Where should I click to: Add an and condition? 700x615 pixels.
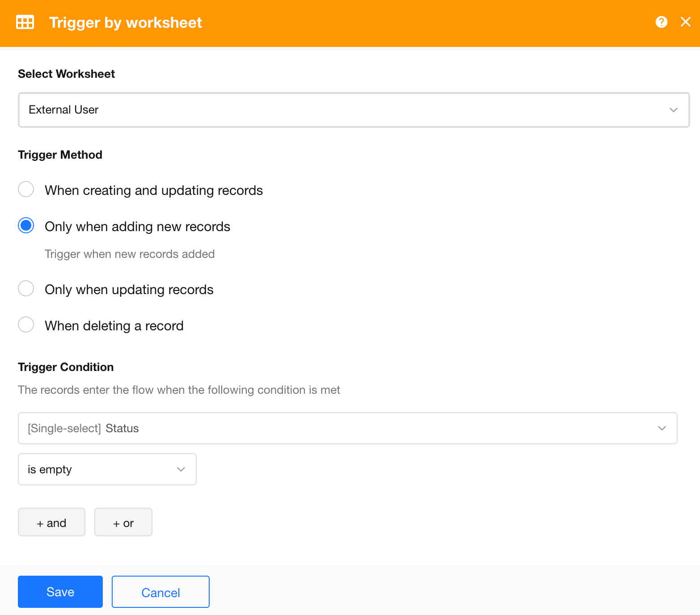tap(51, 522)
